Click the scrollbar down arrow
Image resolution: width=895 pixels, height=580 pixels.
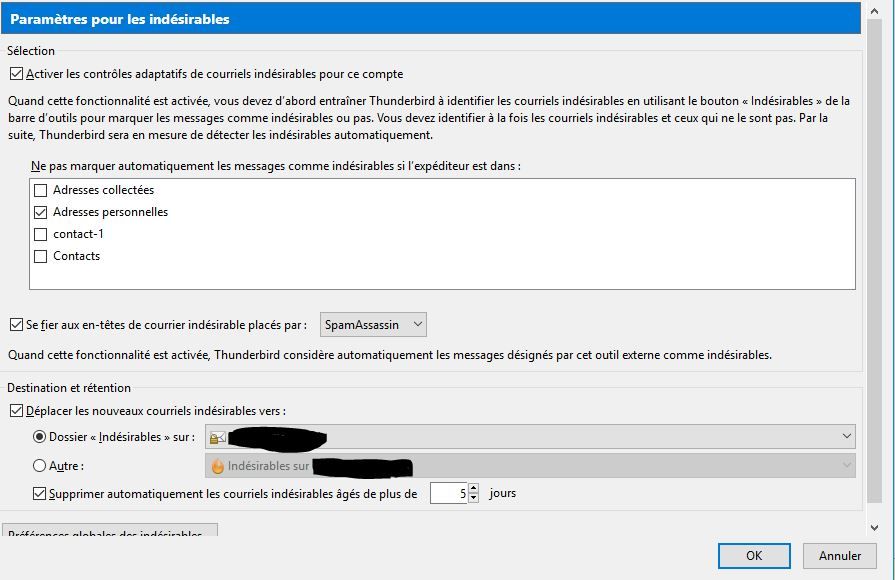[874, 528]
